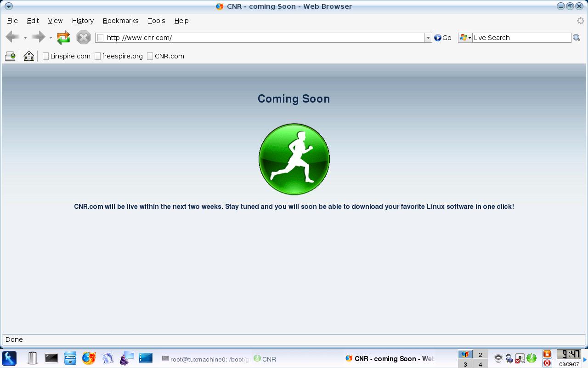588x368 pixels.
Task: Click the user search tray icon
Action: (x=520, y=358)
